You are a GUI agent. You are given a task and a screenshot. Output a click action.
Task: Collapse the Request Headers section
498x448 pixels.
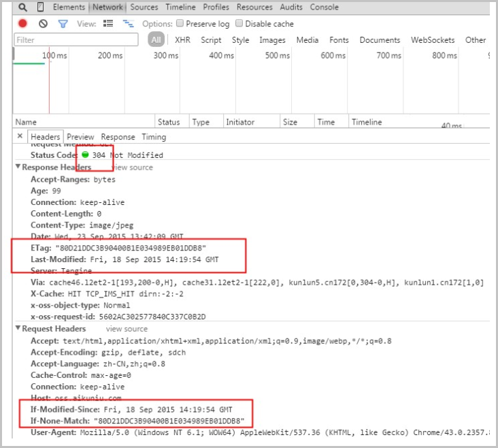coord(18,327)
